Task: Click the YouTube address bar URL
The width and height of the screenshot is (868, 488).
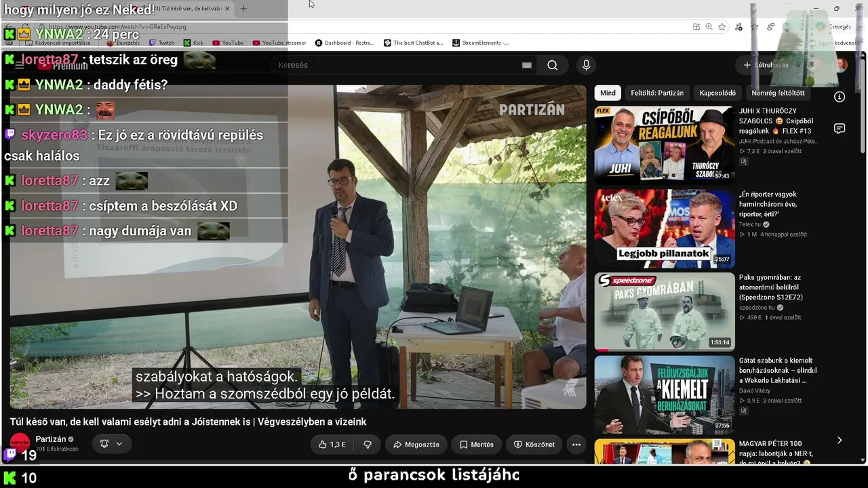Action: point(117,27)
